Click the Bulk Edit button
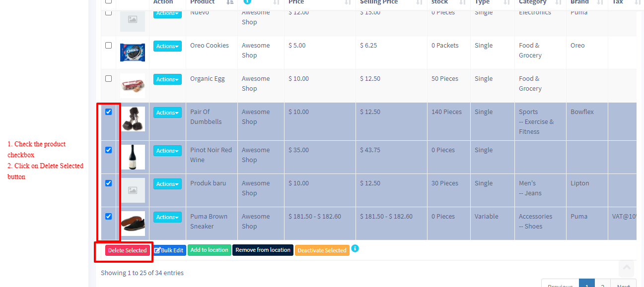The width and height of the screenshot is (644, 287). coord(169,250)
